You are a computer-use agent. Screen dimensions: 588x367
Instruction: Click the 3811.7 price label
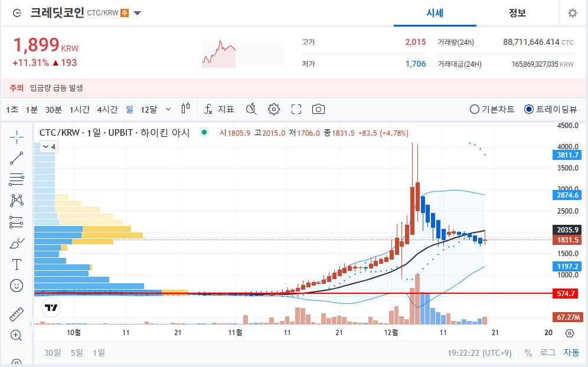pyautogui.click(x=567, y=155)
